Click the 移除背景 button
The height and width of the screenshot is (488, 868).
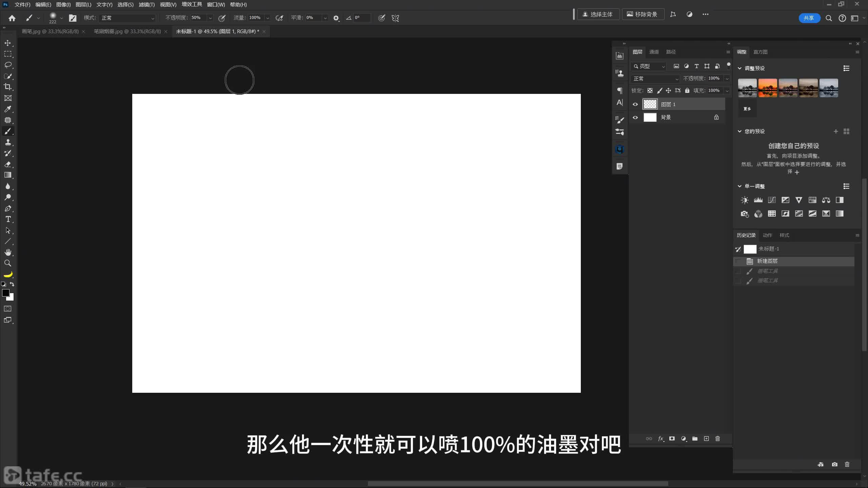tap(642, 14)
